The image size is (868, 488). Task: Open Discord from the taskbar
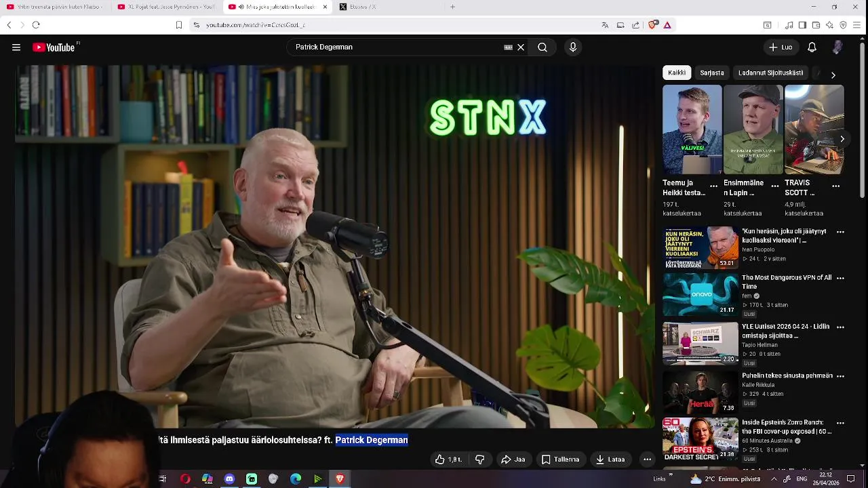pos(229,479)
